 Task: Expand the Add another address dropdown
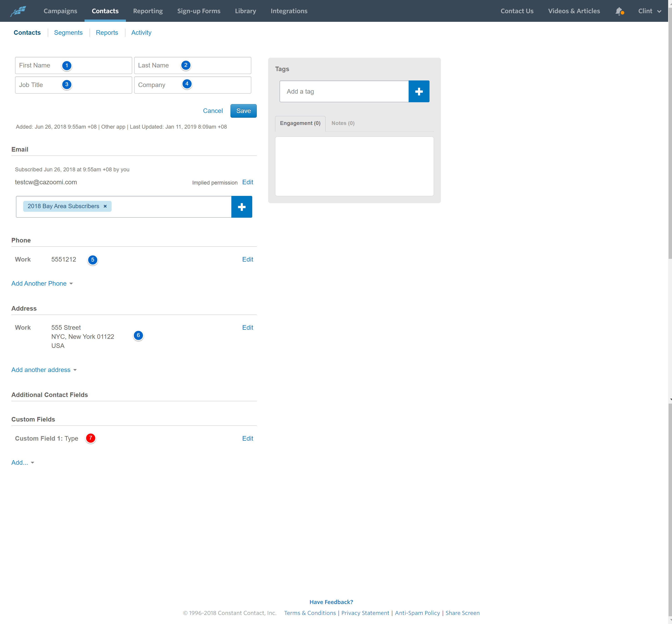click(44, 370)
